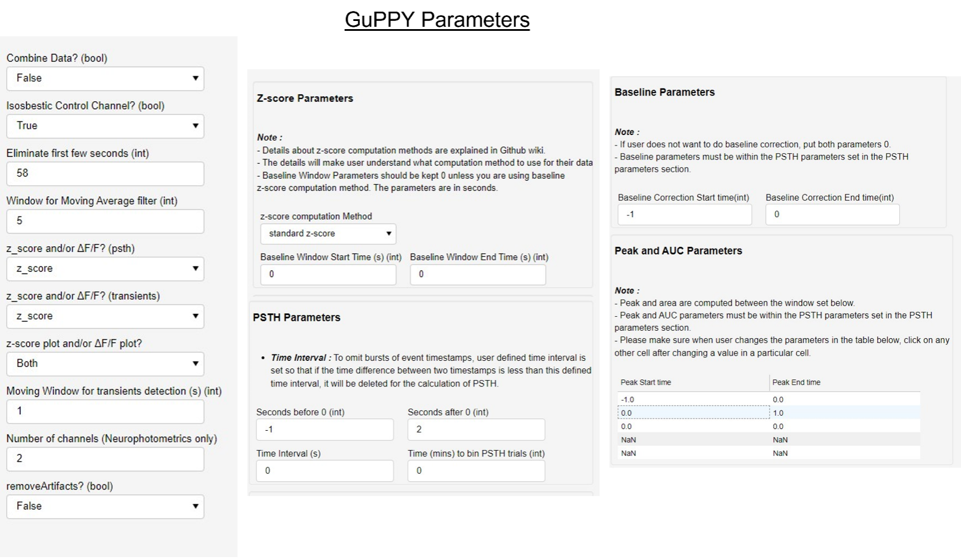This screenshot has width=961, height=560.
Task: Open the Isosbestic Control Channel dropdown
Action: (x=105, y=126)
